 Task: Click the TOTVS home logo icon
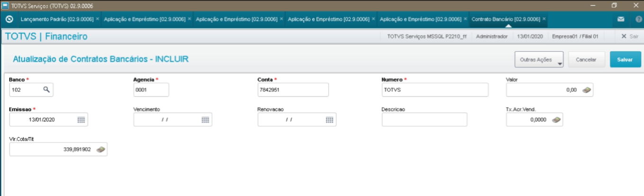pos(9,19)
